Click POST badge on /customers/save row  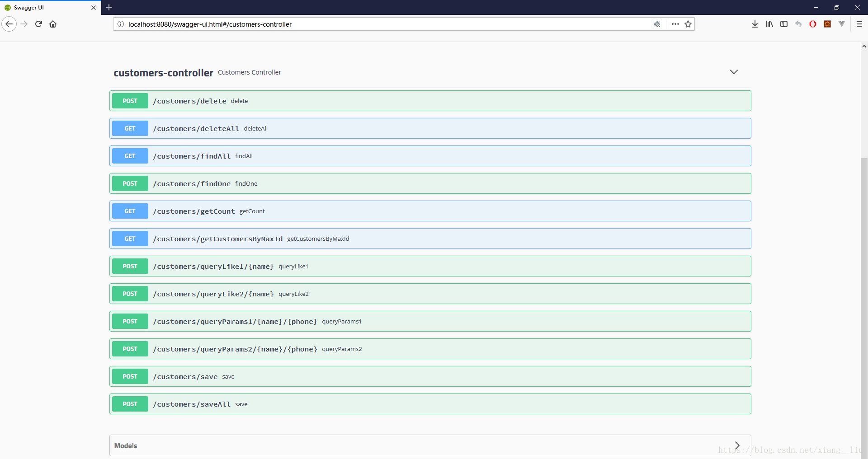pyautogui.click(x=130, y=376)
